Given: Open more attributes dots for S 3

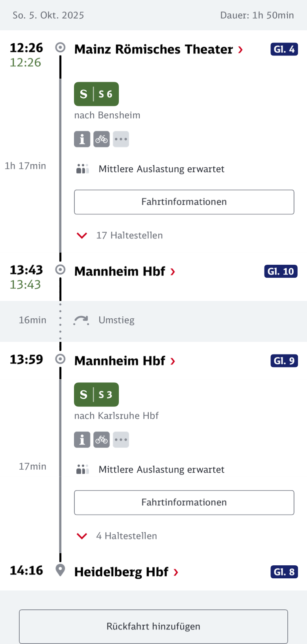Looking at the screenshot, I should pyautogui.click(x=121, y=440).
